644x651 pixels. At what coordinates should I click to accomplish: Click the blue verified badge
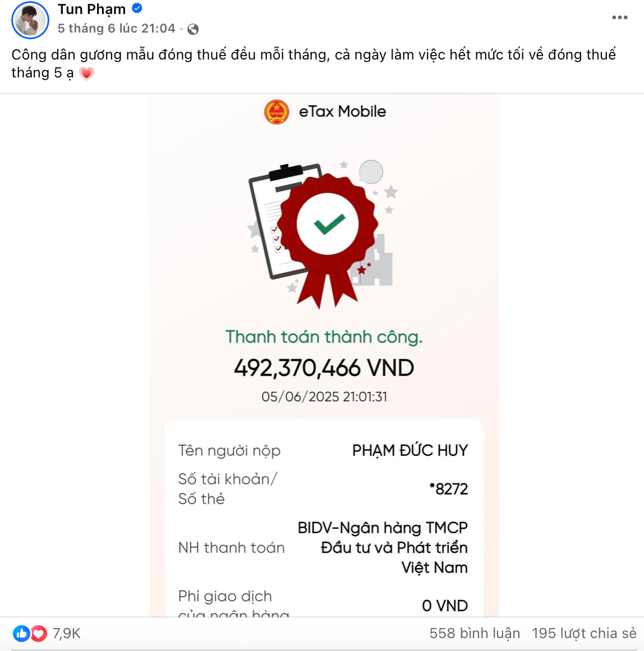[x=137, y=8]
